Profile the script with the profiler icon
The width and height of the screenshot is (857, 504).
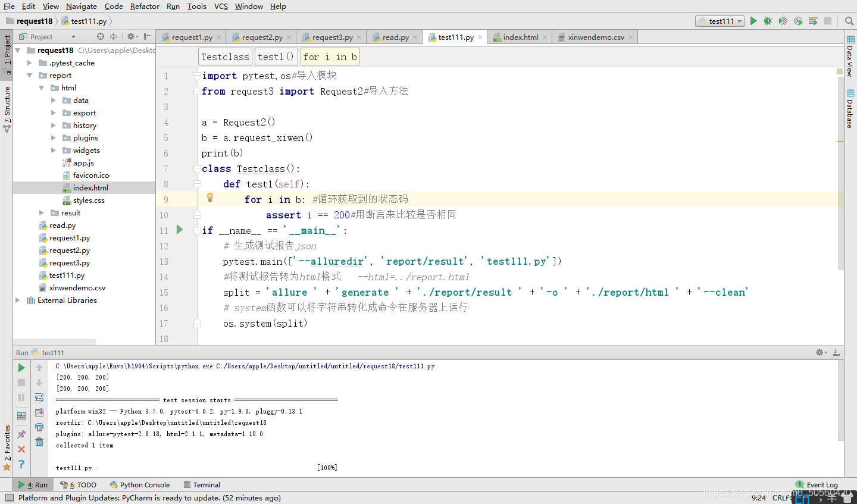tap(797, 21)
